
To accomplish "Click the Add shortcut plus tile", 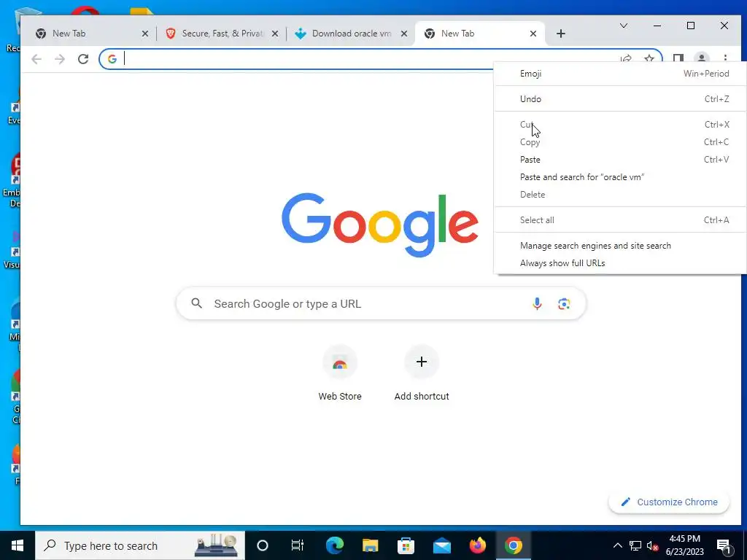I will point(422,374).
